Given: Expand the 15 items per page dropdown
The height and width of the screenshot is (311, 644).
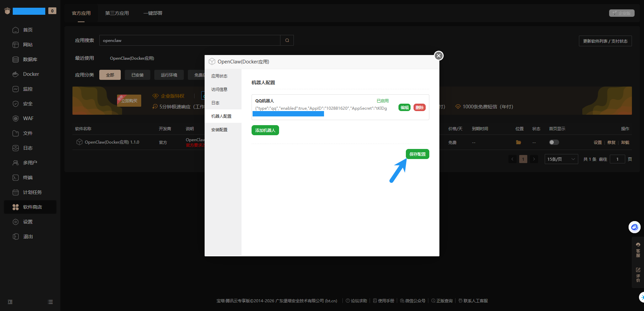Looking at the screenshot, I should coord(561,159).
